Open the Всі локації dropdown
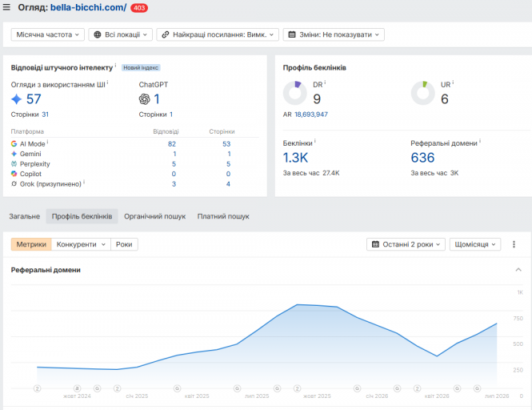Screen dimensions: 532x410 tap(121, 34)
